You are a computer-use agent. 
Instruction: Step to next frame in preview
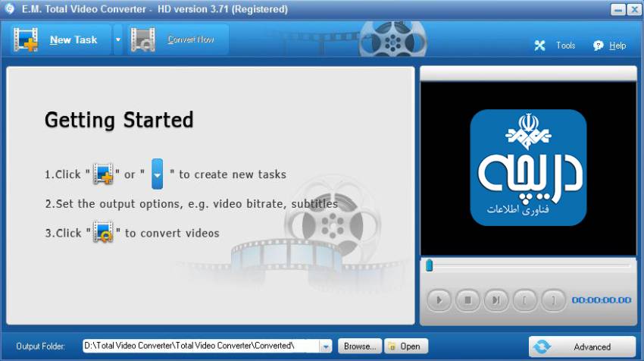click(496, 300)
